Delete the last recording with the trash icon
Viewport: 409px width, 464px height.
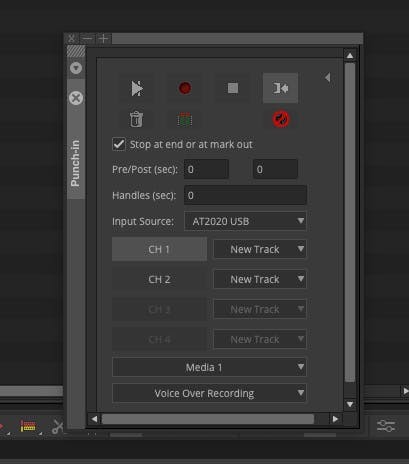(x=136, y=119)
